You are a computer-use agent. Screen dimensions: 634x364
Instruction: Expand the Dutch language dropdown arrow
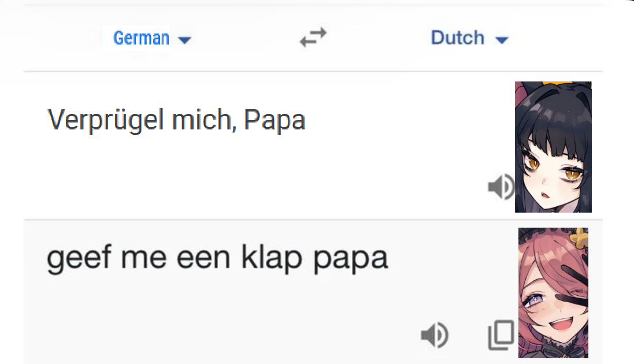[502, 40]
